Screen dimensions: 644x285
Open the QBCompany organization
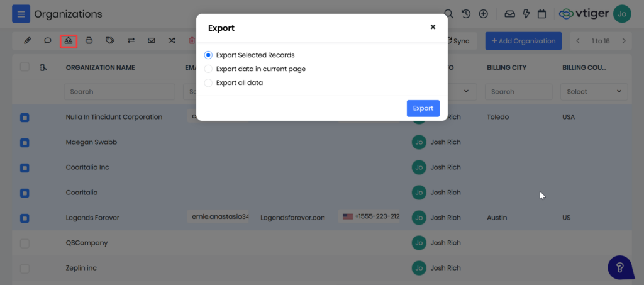pyautogui.click(x=87, y=243)
